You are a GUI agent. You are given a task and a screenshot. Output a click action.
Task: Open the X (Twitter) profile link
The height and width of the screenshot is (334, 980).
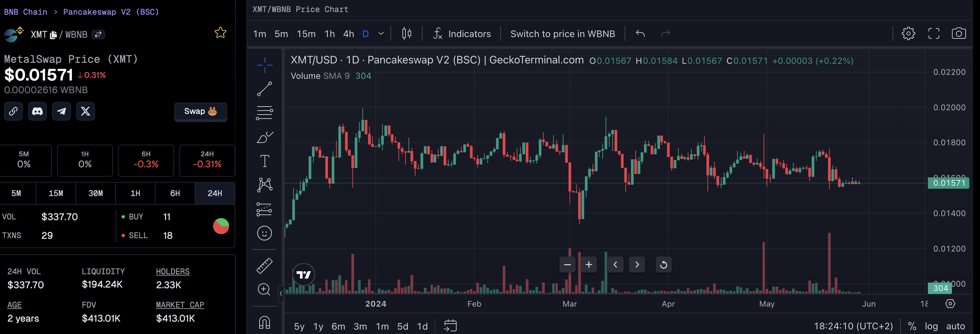[85, 111]
